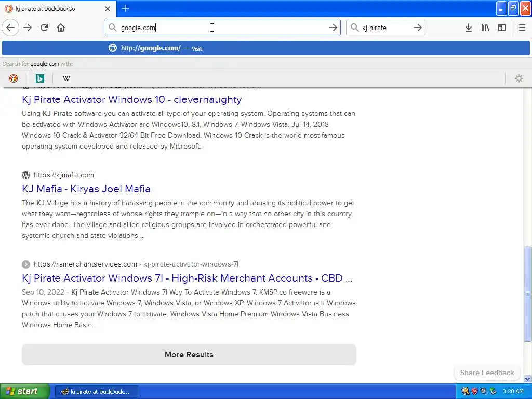The width and height of the screenshot is (532, 399).
Task: Focus the 'kj pirate' search box
Action: coord(385,28)
